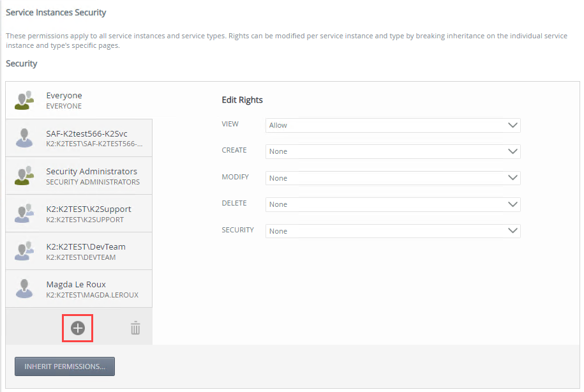Open the CREATE rights dropdown

393,151
